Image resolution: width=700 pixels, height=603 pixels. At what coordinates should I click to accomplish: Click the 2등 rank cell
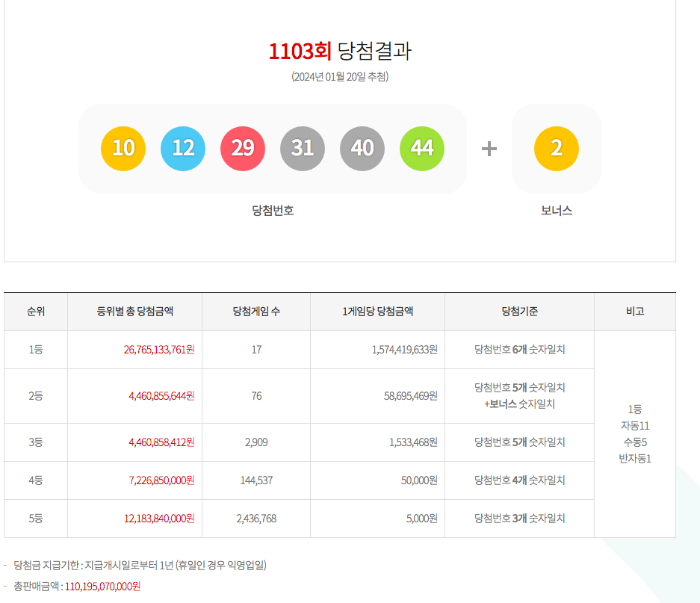pos(36,396)
